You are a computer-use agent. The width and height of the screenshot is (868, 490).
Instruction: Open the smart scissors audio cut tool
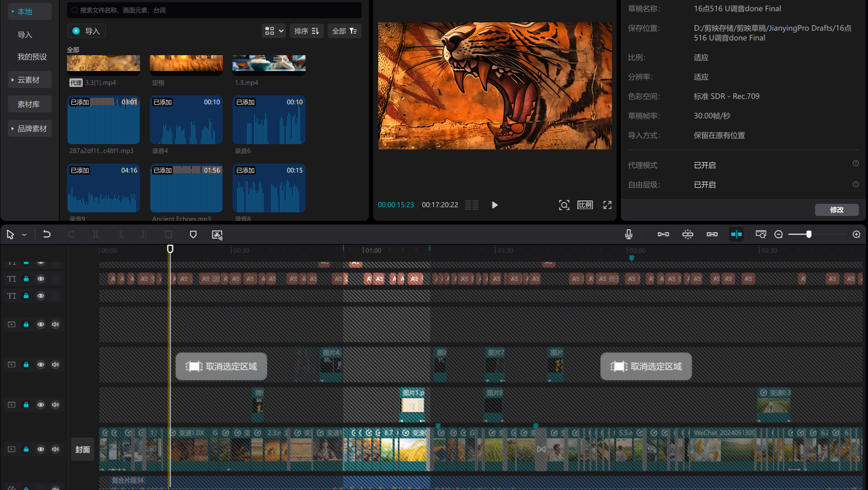click(x=217, y=235)
